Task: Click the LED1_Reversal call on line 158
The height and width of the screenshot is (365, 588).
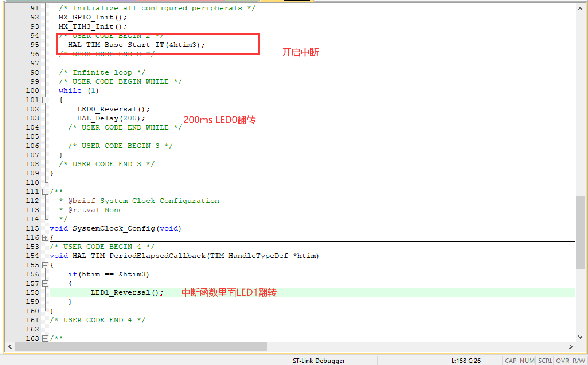Action: (x=125, y=292)
